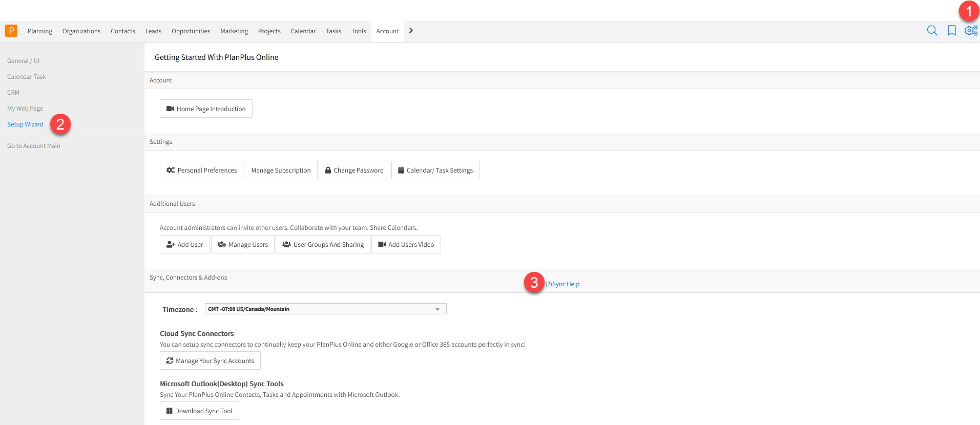Open the (?)Sync Help link
This screenshot has height=425, width=980.
[562, 284]
